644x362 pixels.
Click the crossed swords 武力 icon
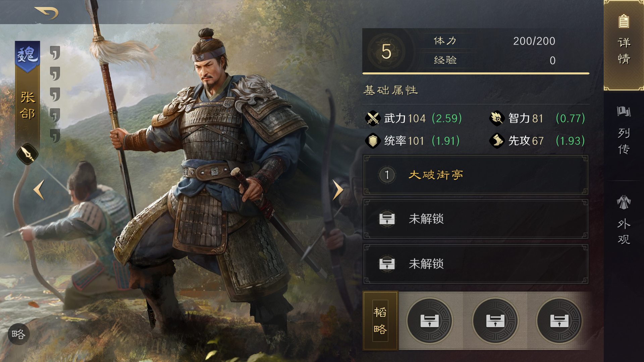click(372, 118)
